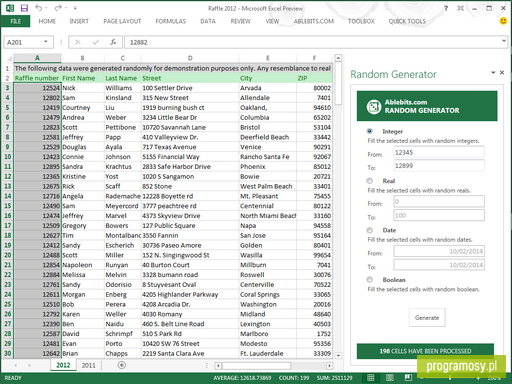This screenshot has width=512, height=384.
Task: Open Random Generator pane options dropdown
Action: (493, 72)
